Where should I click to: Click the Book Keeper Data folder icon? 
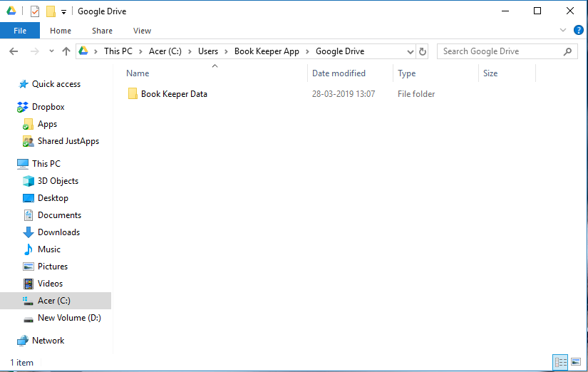133,94
